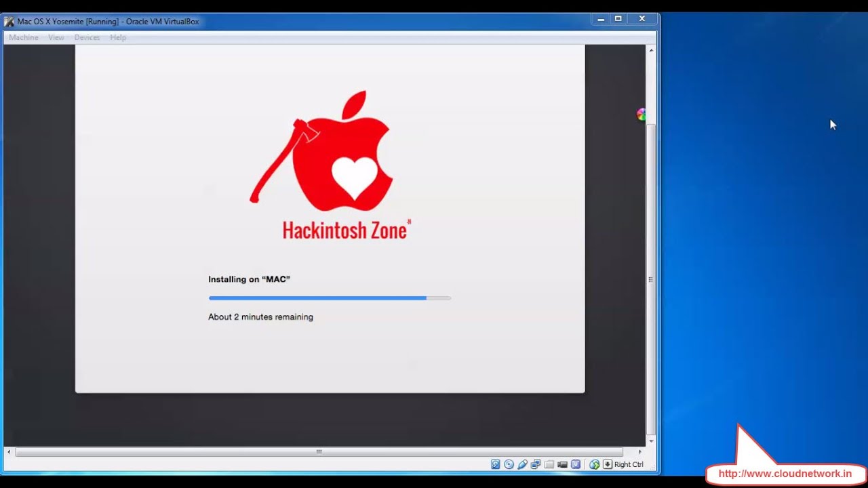Close the VirtualBox window
Screen dimensions: 868x488
click(x=642, y=20)
